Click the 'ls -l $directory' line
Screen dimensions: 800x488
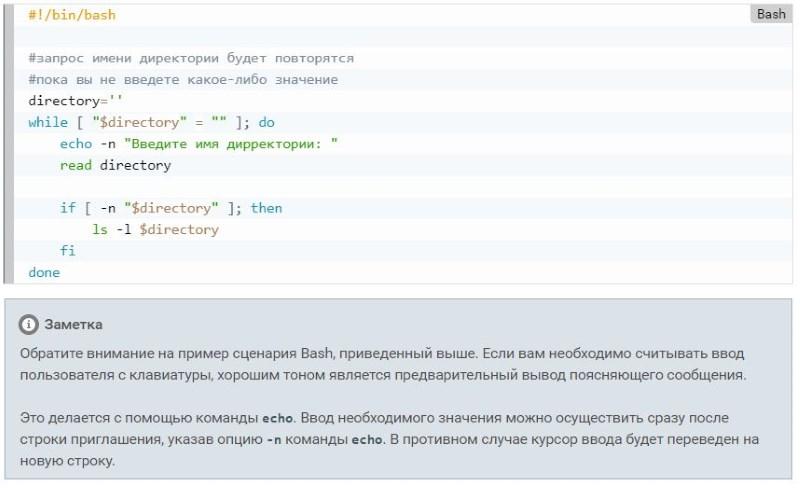155,230
